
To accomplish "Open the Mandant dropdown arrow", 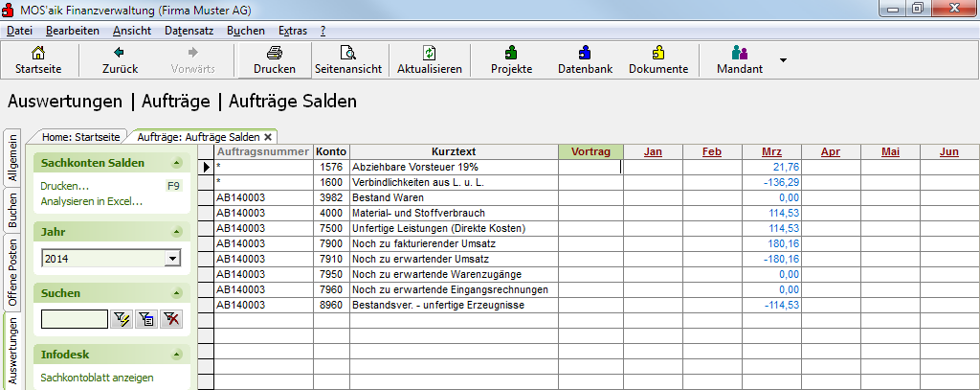I will pyautogui.click(x=783, y=60).
